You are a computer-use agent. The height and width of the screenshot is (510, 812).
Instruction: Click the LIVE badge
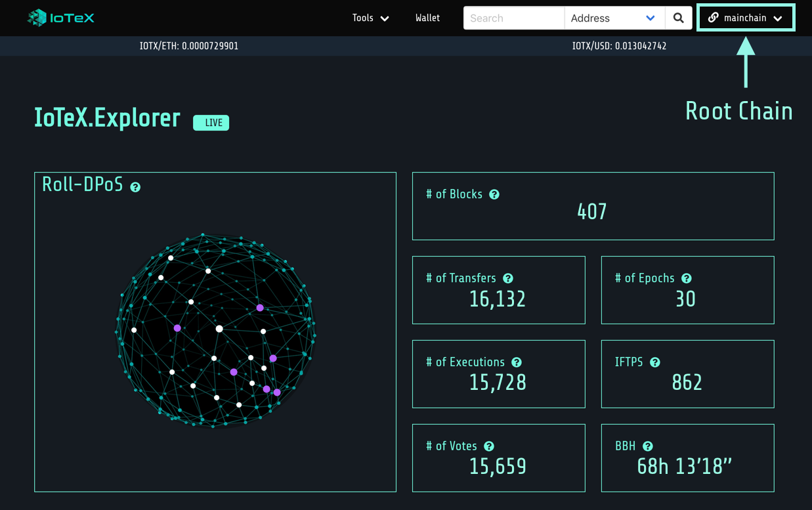(x=211, y=122)
